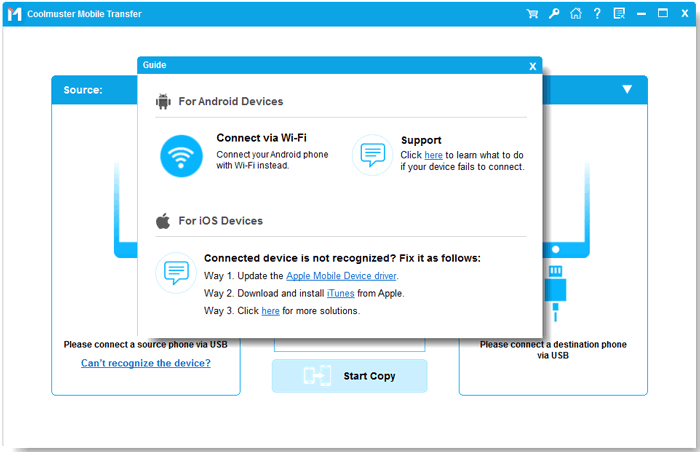Viewport: 700px width, 452px height.
Task: Minimize the Coolmuster window
Action: [642, 14]
